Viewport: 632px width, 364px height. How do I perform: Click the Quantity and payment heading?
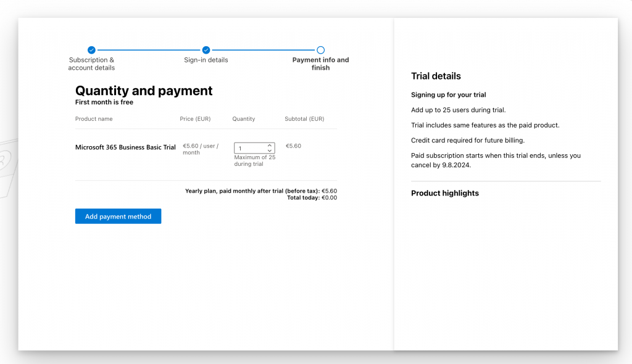pyautogui.click(x=144, y=91)
